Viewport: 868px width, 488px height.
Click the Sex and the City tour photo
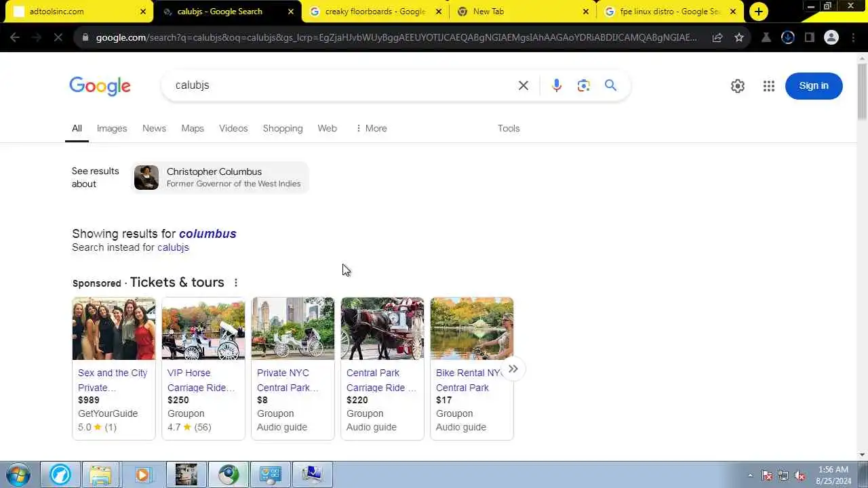click(x=114, y=329)
